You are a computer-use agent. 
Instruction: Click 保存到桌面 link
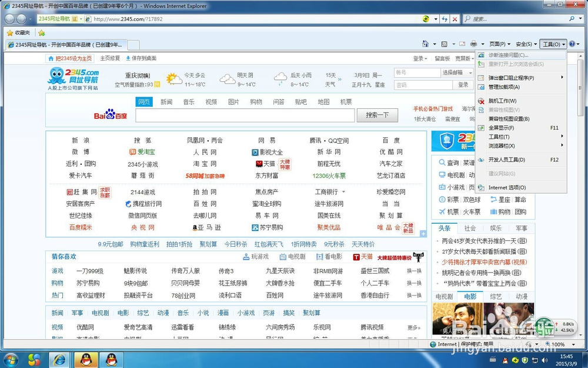click(x=141, y=58)
